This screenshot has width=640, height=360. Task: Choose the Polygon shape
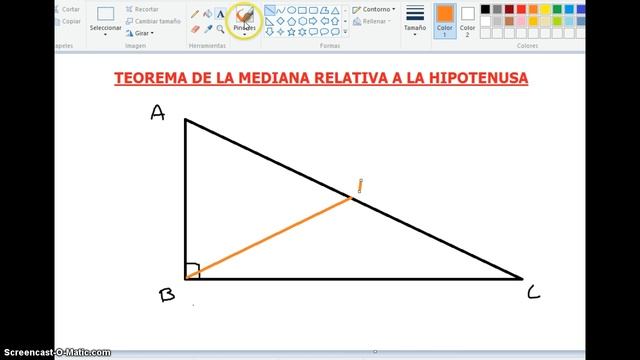point(324,11)
